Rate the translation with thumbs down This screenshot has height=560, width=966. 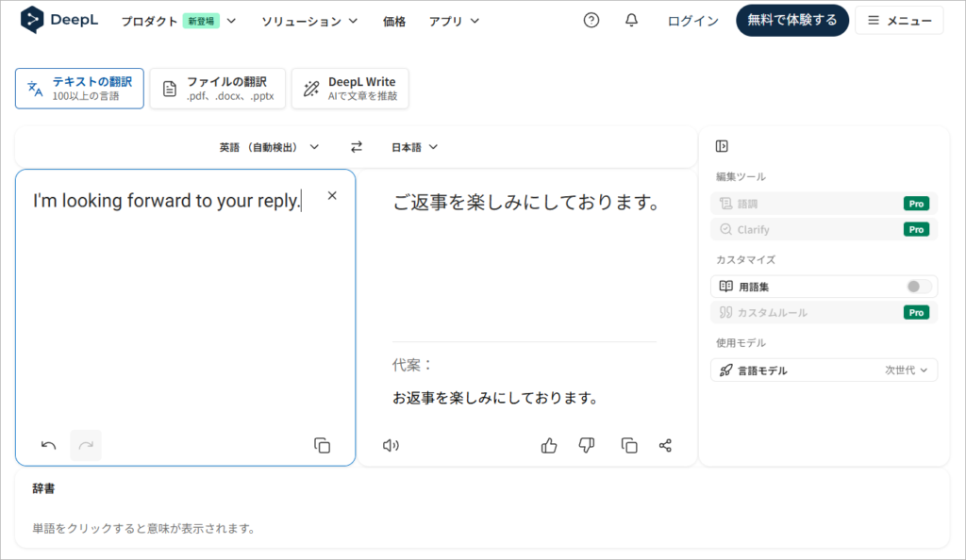click(x=586, y=446)
